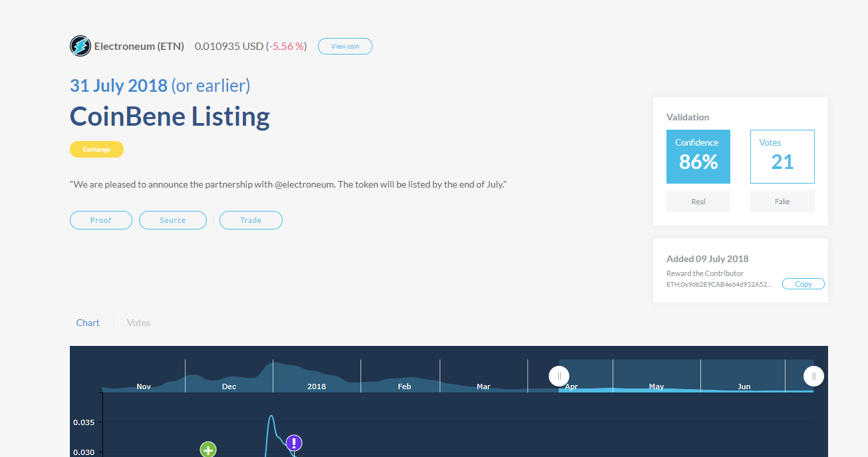
Task: Click the -5.56 % change value
Action: point(287,47)
